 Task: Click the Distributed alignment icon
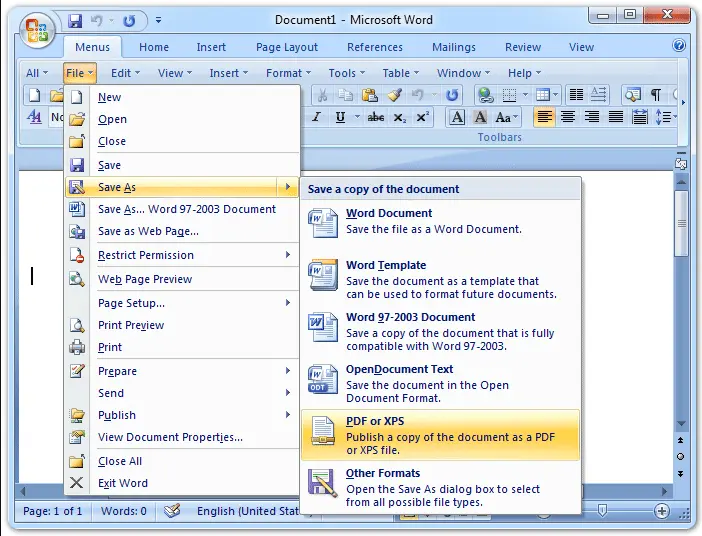coord(639,117)
